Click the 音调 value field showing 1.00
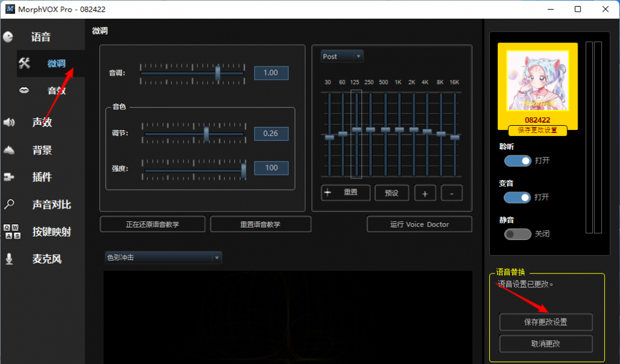The height and width of the screenshot is (364, 620). coord(271,73)
